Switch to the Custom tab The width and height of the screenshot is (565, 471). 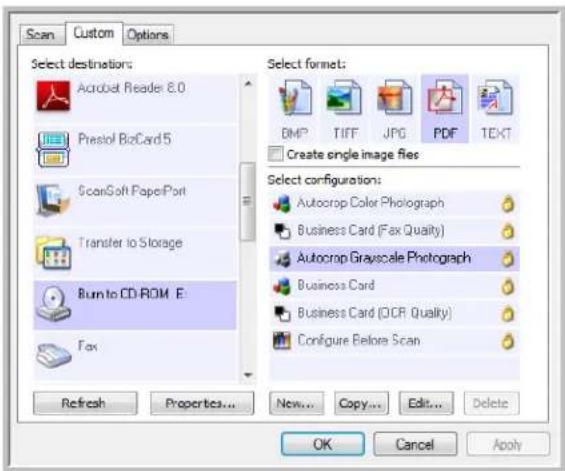94,33
